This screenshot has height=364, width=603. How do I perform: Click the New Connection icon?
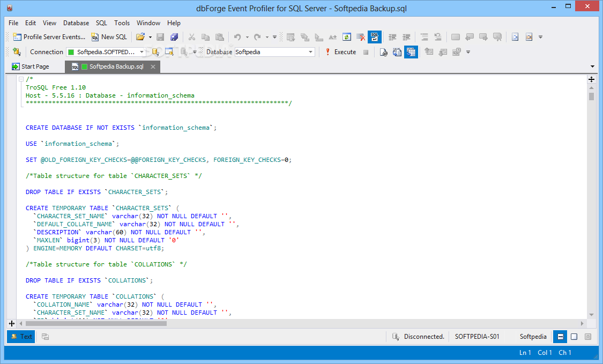coord(17,52)
